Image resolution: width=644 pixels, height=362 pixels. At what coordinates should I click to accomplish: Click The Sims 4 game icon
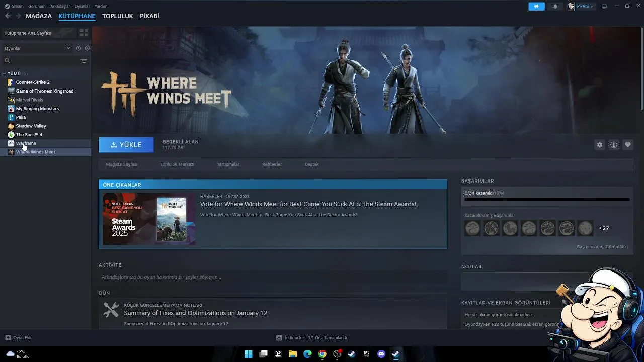point(11,135)
